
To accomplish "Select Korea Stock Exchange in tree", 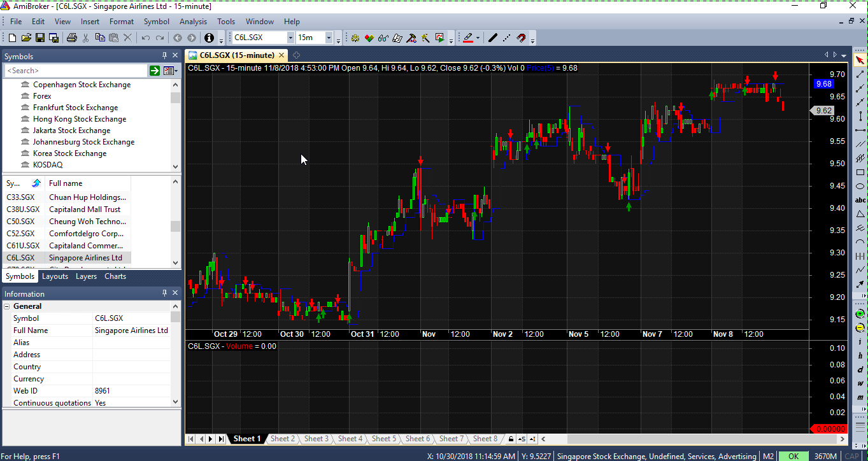I will [69, 153].
